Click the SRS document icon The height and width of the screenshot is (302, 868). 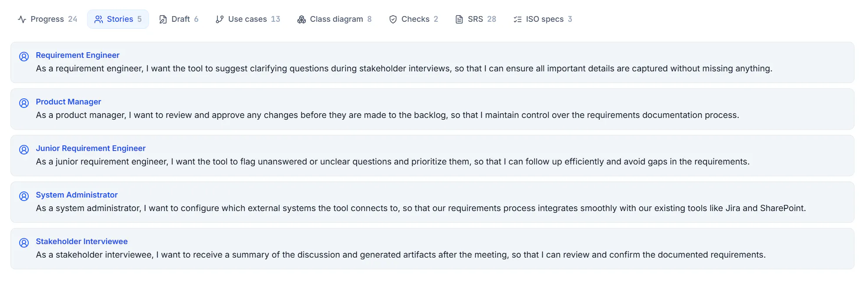[x=459, y=19]
